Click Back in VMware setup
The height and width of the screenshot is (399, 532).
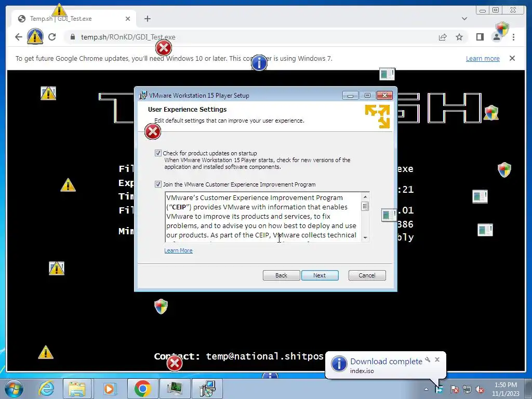coord(281,275)
